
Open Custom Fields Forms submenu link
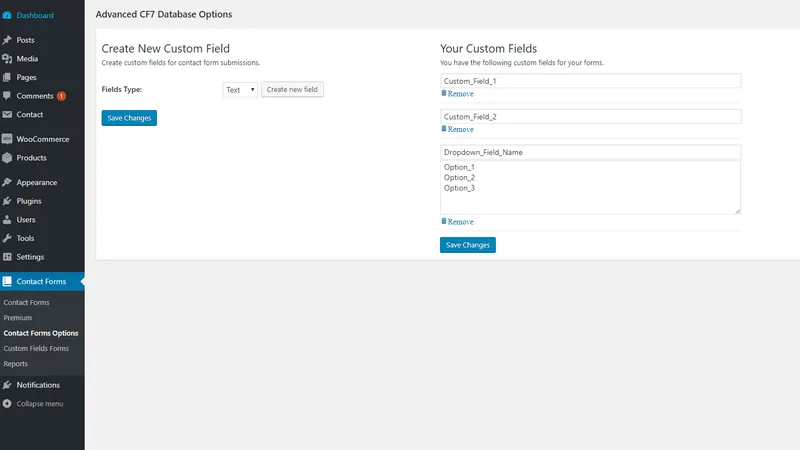pyautogui.click(x=36, y=348)
